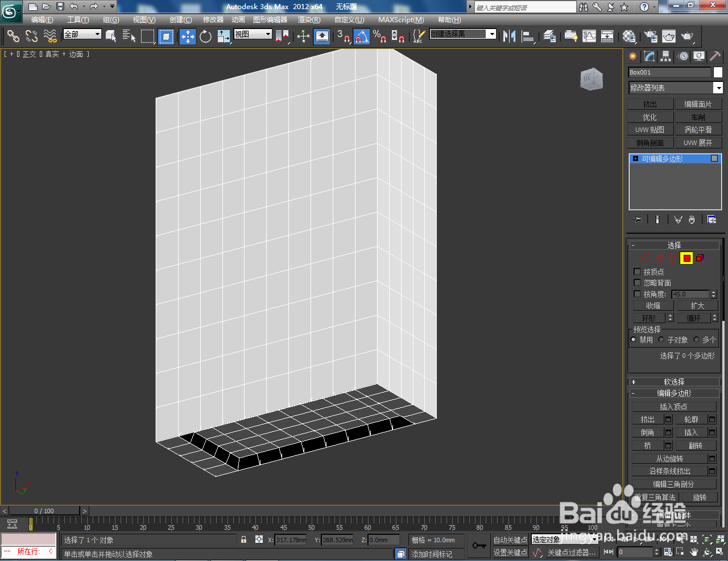Select the Select and Move tool
The height and width of the screenshot is (561, 728).
[187, 37]
